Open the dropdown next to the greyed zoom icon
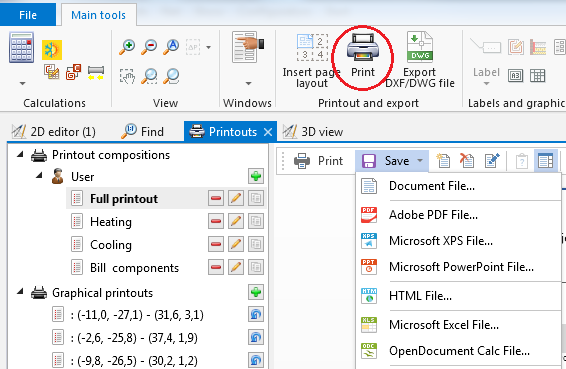 point(208,47)
